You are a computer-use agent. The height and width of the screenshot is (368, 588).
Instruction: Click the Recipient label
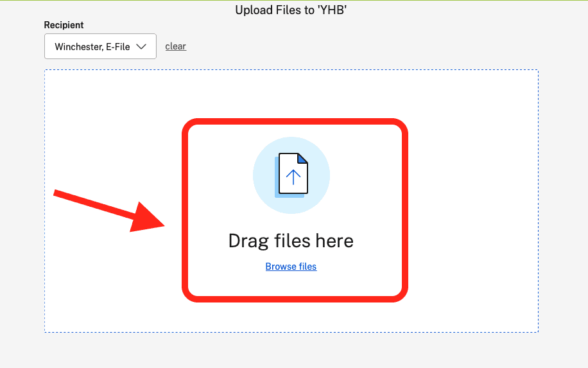click(x=64, y=25)
